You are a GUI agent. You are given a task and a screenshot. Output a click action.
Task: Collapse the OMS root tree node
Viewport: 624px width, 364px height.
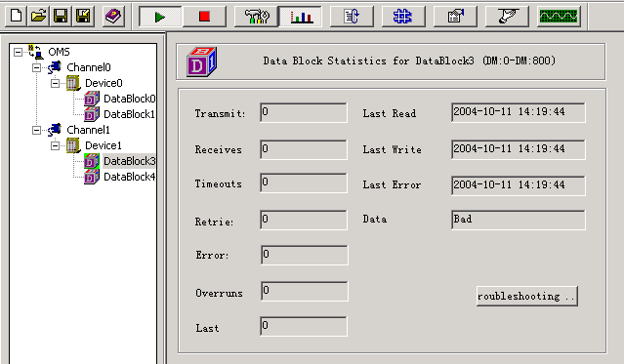18,52
